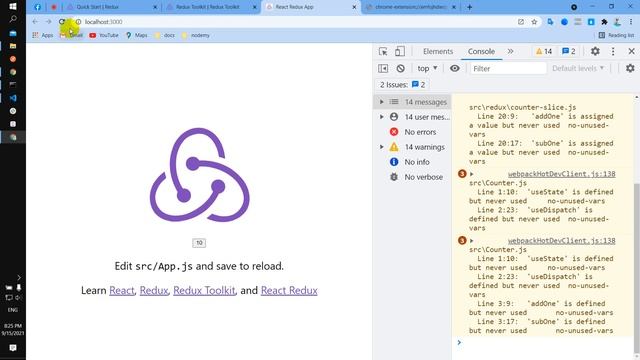Open the Redux Toolkit link
Image resolution: width=640 pixels, height=360 pixels.
coord(204,291)
